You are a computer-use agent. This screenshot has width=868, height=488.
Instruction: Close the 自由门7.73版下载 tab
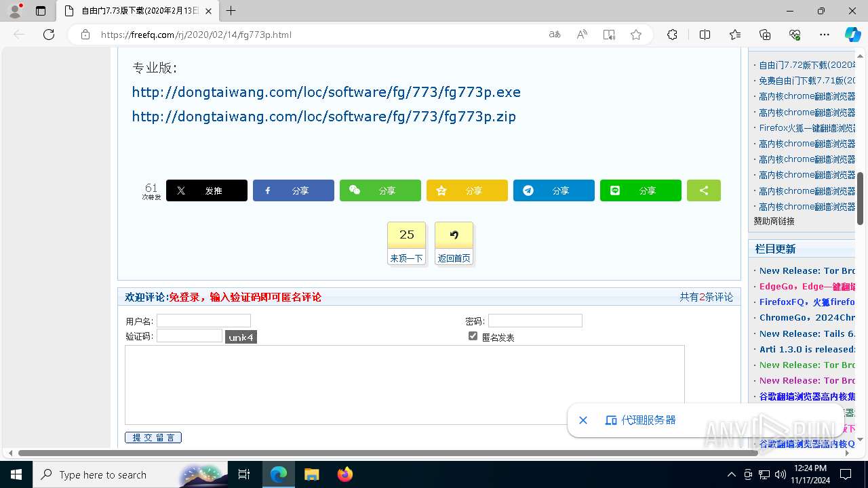point(209,11)
